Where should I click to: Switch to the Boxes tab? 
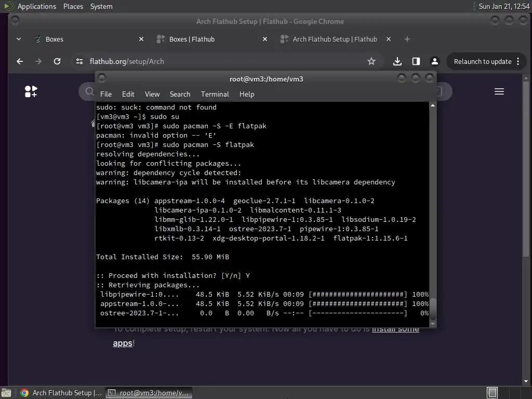point(89,39)
